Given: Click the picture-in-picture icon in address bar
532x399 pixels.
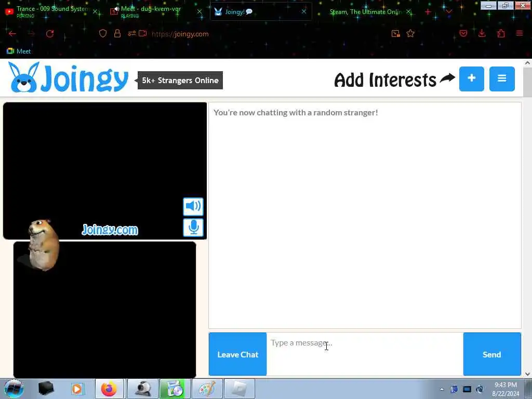Looking at the screenshot, I should coord(395,33).
